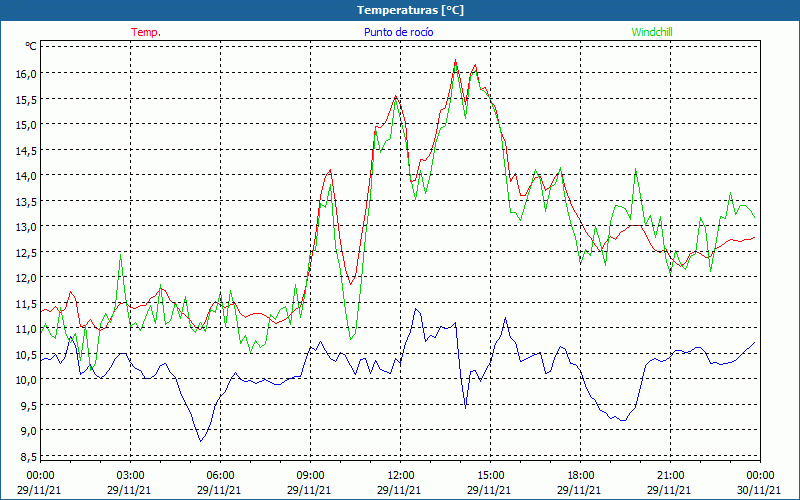
Task: Click the '15,5' y-axis value
Action: 27,99
